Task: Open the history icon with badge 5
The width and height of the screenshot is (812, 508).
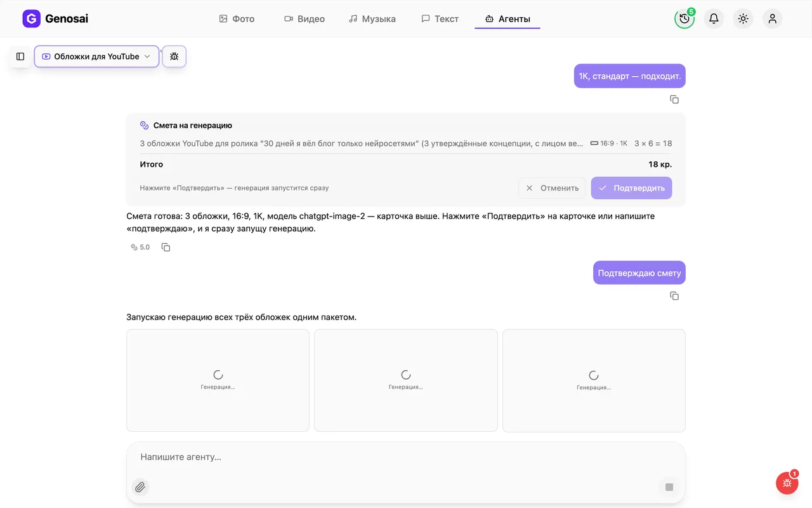Action: click(684, 18)
